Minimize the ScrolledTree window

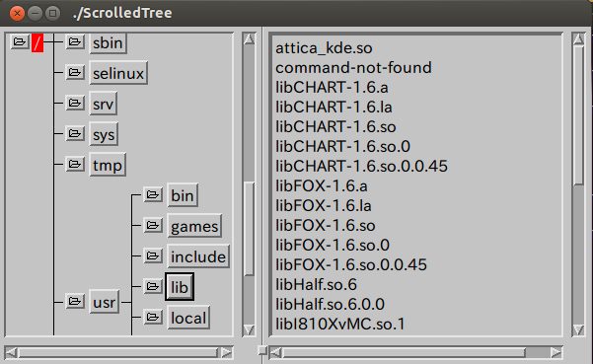[x=35, y=13]
